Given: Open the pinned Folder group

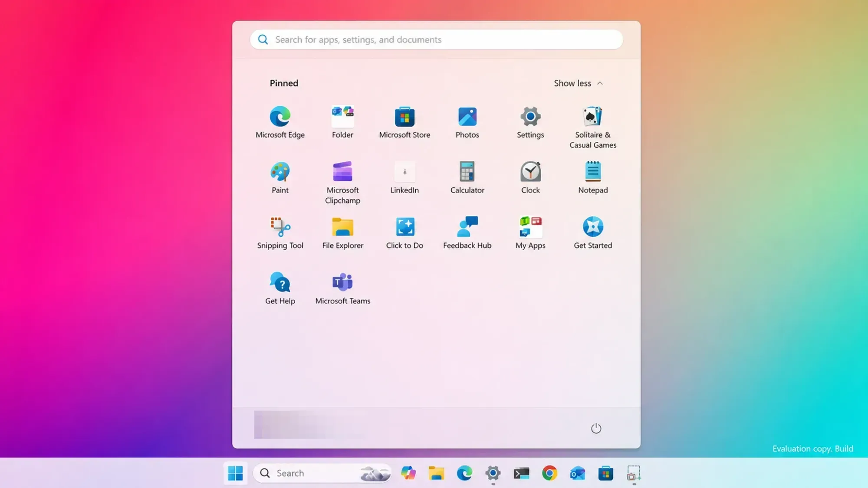Looking at the screenshot, I should 342,122.
